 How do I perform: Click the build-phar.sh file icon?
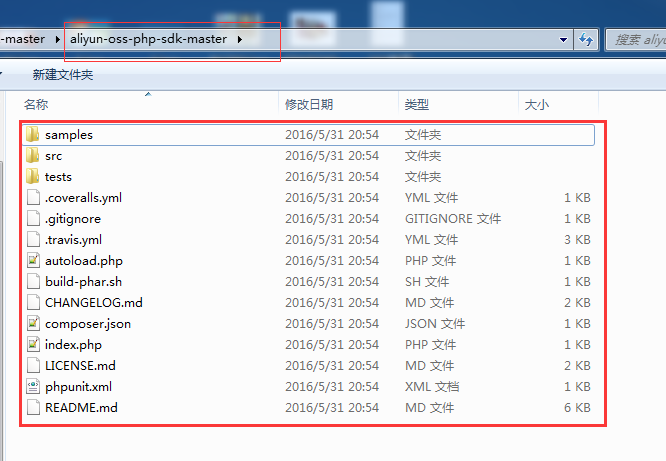[x=33, y=282]
